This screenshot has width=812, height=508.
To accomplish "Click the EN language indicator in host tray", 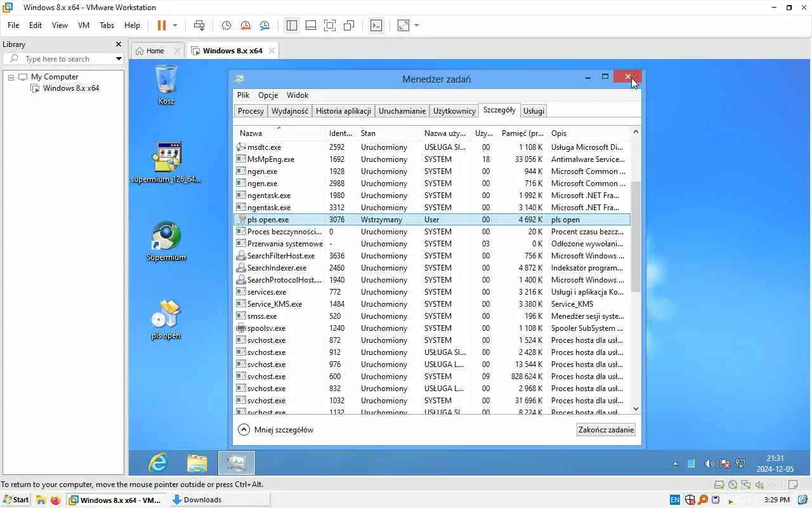I will (x=674, y=500).
